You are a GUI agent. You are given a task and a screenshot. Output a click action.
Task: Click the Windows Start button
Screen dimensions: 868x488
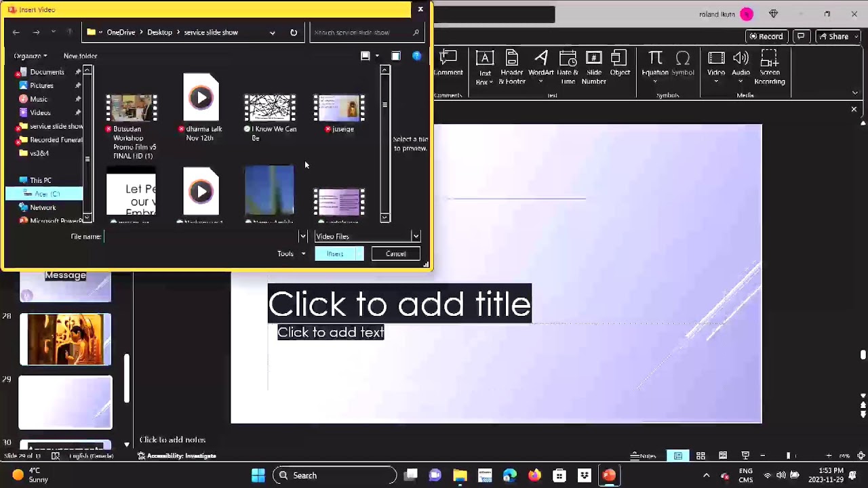[x=258, y=476]
